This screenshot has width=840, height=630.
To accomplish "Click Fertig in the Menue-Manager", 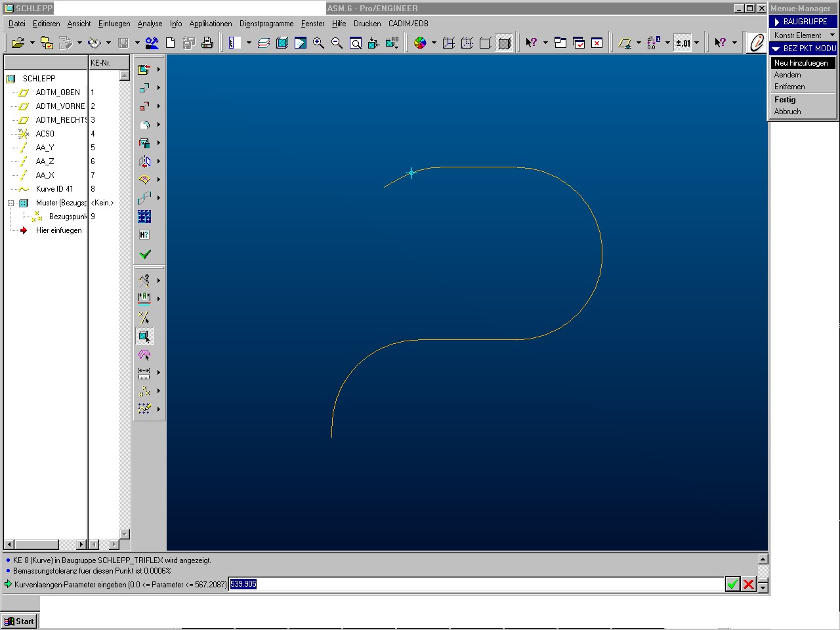I will coord(785,100).
